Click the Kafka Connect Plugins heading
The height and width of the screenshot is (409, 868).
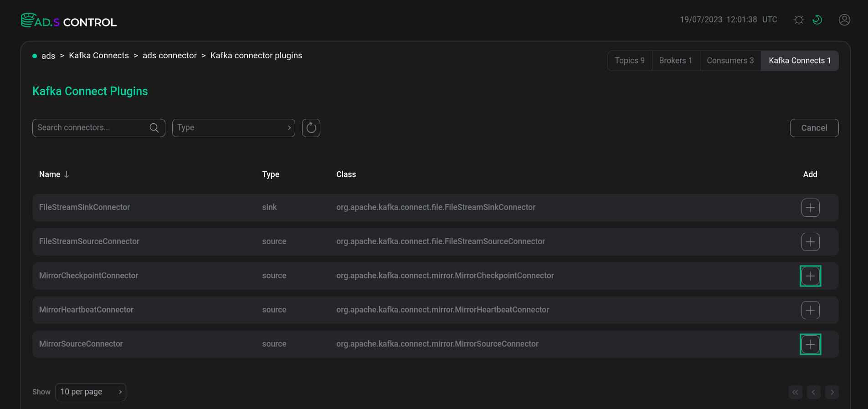90,91
